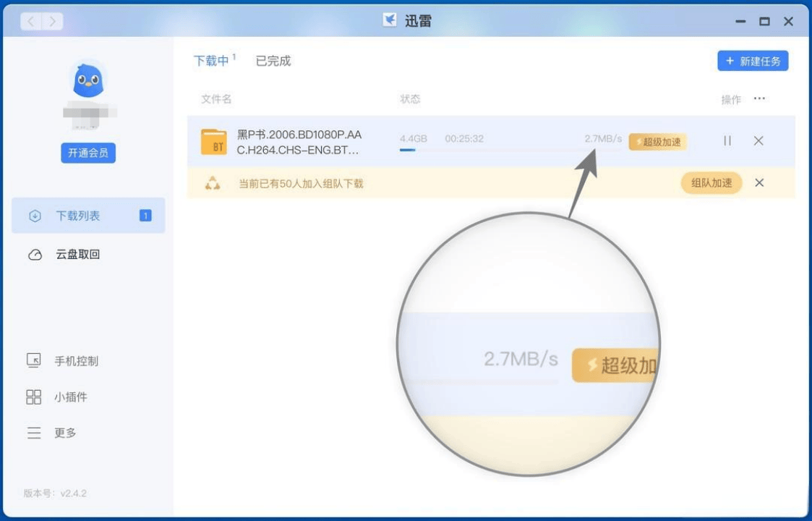Open the three-dot more actions menu

759,98
